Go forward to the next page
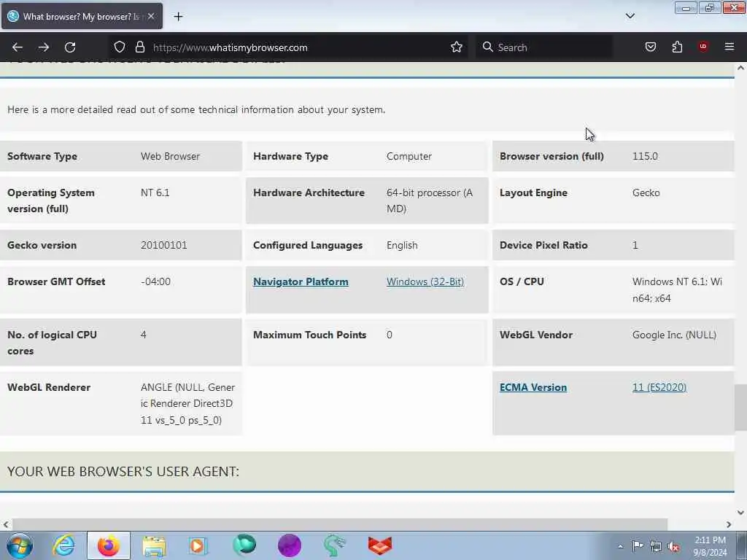This screenshot has width=747, height=560. 44,47
